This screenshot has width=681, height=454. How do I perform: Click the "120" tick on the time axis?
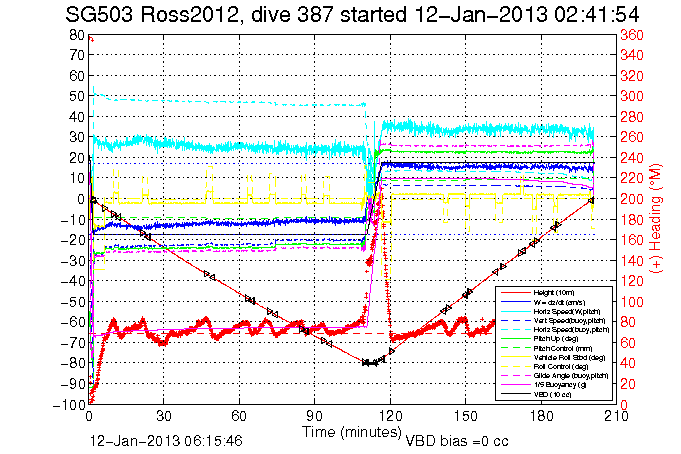point(390,417)
